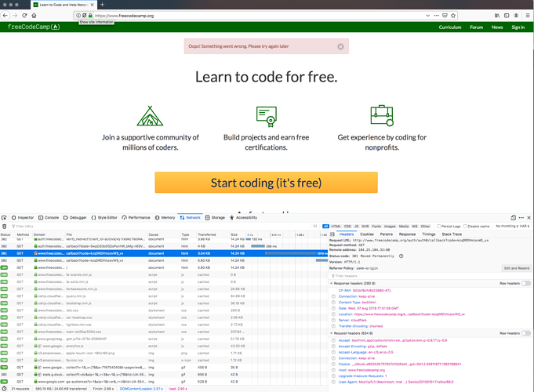Click the Sign in link
This screenshot has height=392, width=534.
pos(518,27)
